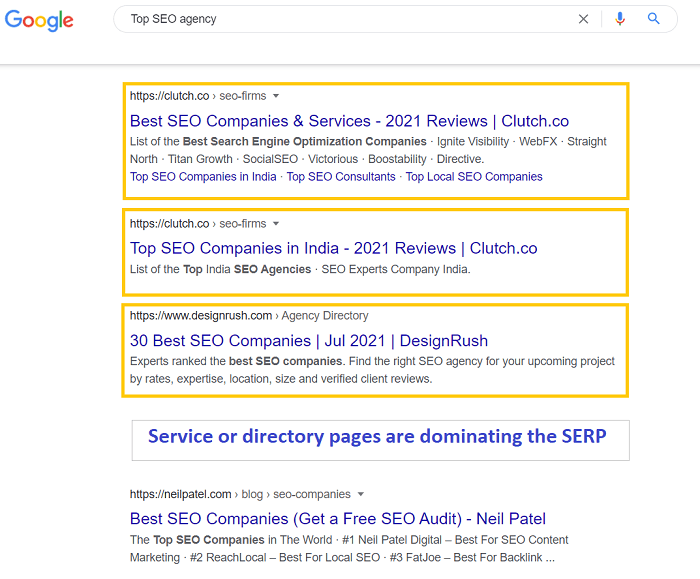Image resolution: width=700 pixels, height=579 pixels.
Task: Click the blue magnifier search icon
Action: [x=654, y=18]
